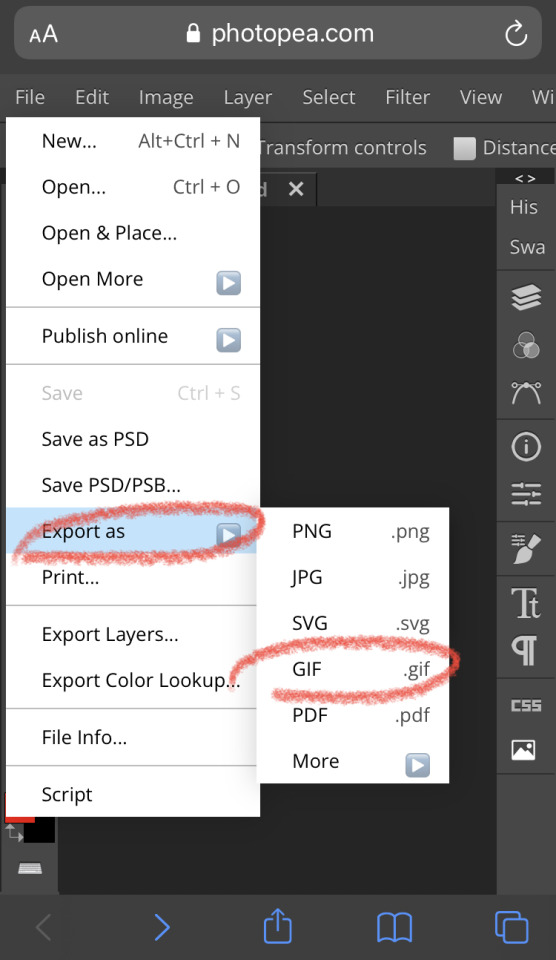This screenshot has width=556, height=960.
Task: Reload the page in Safari
Action: point(516,34)
